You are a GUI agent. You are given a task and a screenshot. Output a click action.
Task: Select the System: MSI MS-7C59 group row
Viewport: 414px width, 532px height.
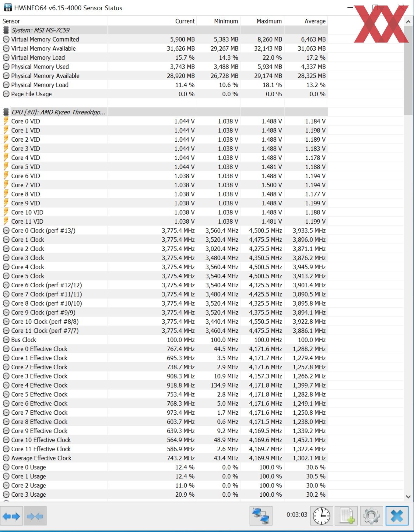click(x=164, y=30)
